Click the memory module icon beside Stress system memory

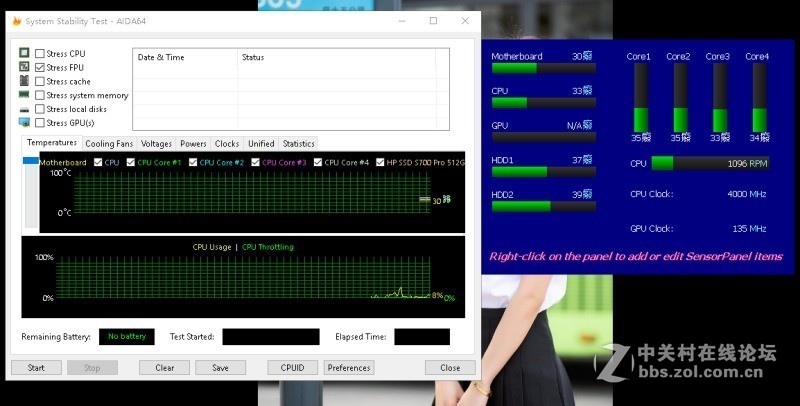click(x=24, y=94)
